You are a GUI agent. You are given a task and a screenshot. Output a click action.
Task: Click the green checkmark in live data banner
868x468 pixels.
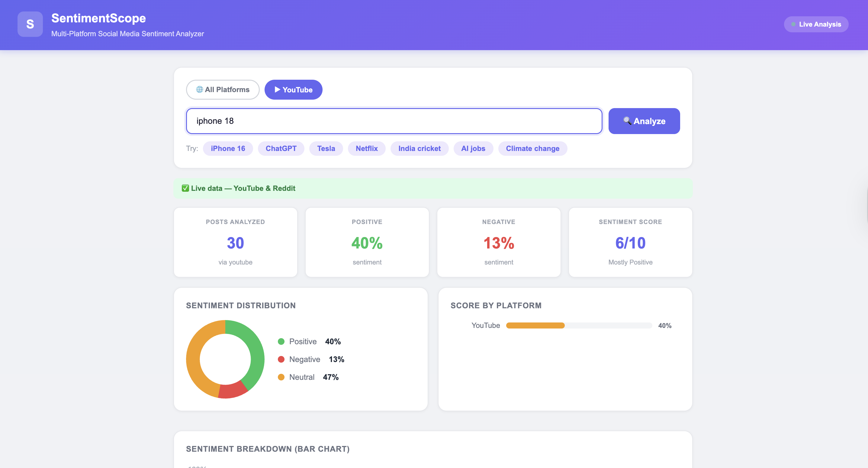(185, 188)
